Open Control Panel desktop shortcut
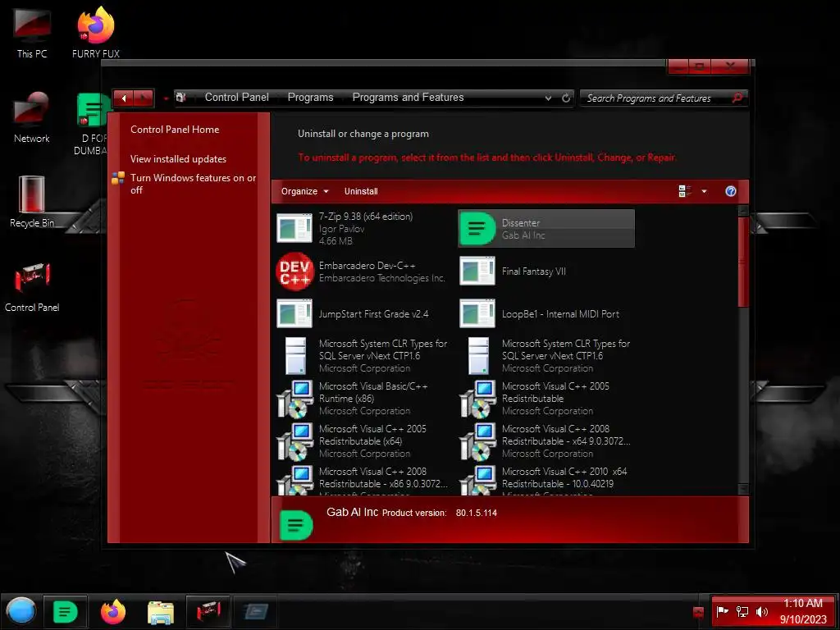The height and width of the screenshot is (630, 840). coord(32,287)
